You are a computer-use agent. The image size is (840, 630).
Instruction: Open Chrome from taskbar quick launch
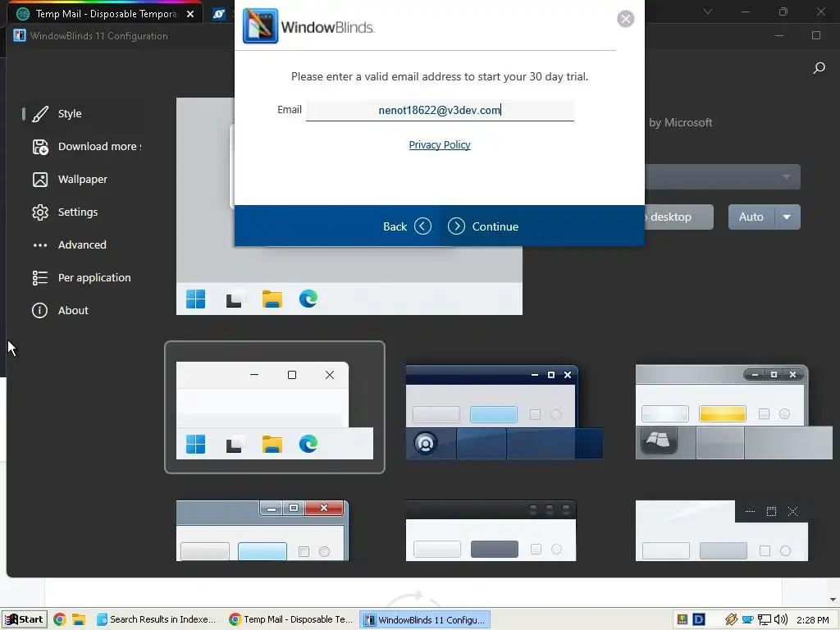pyautogui.click(x=59, y=620)
